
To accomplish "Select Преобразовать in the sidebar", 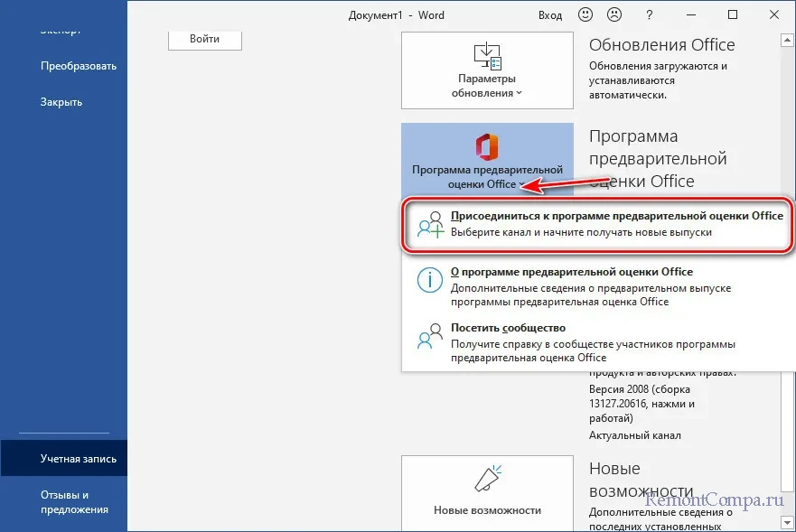I will (79, 66).
